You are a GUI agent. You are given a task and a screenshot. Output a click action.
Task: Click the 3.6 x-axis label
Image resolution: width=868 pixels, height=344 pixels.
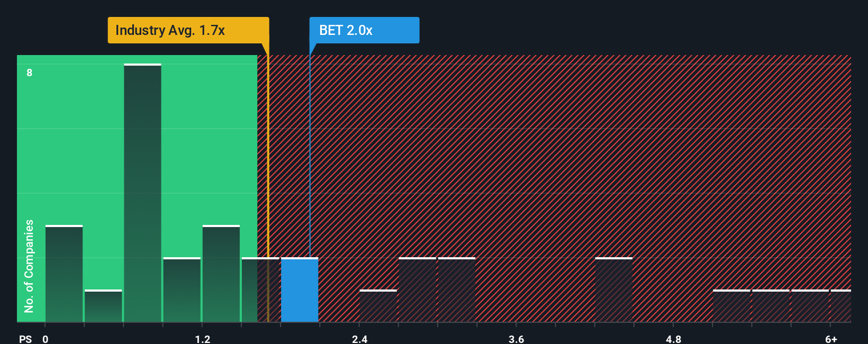click(516, 339)
